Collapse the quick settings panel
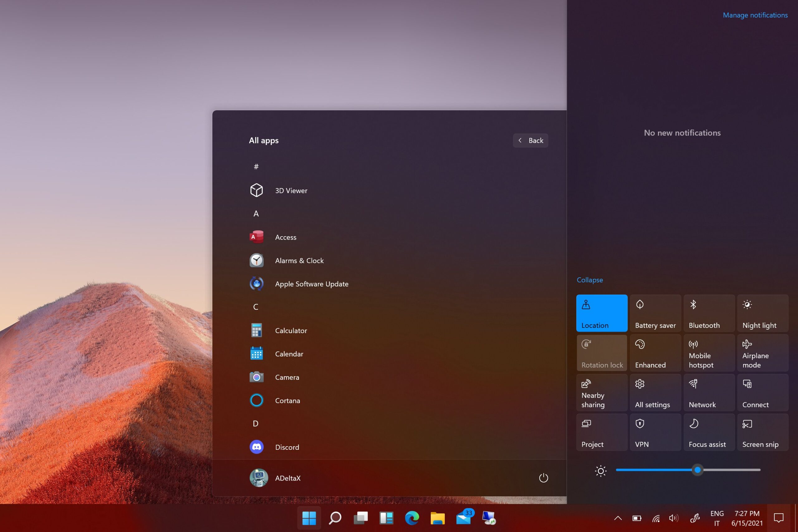798x532 pixels. (x=589, y=280)
